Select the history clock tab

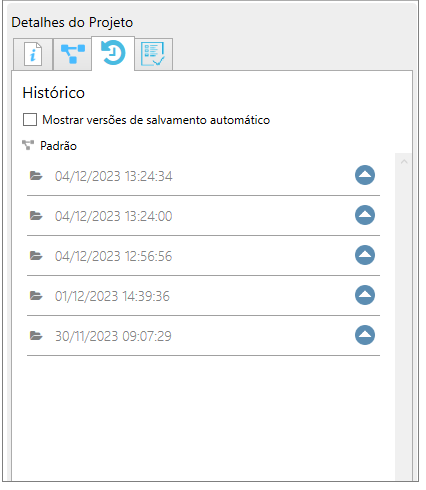pos(113,53)
